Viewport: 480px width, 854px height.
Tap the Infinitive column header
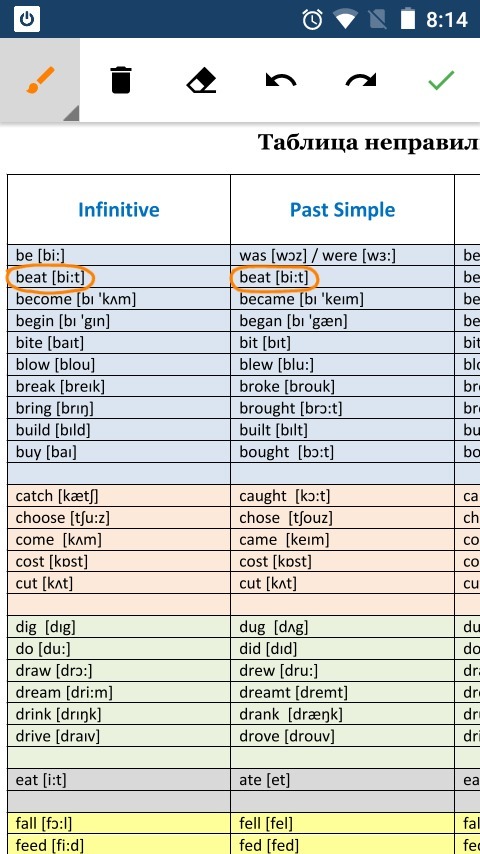(x=119, y=210)
